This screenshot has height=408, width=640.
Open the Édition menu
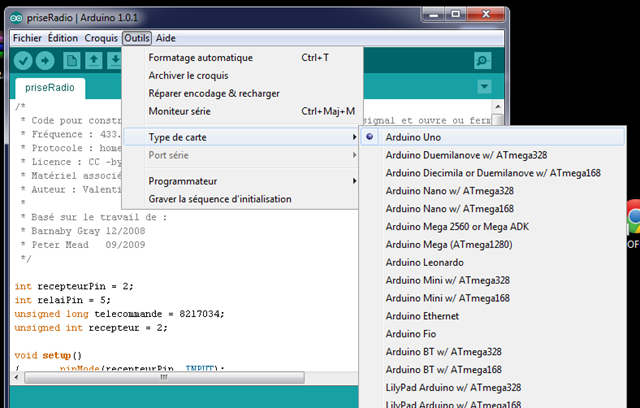click(63, 38)
